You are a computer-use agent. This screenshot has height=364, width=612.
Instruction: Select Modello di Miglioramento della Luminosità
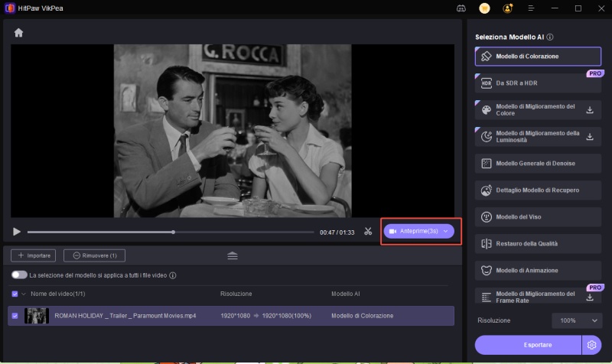(538, 137)
